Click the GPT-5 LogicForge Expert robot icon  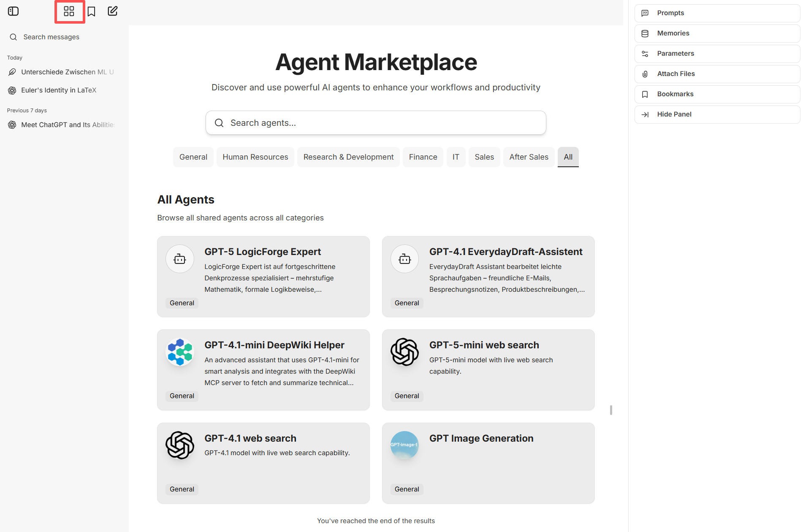click(x=180, y=259)
